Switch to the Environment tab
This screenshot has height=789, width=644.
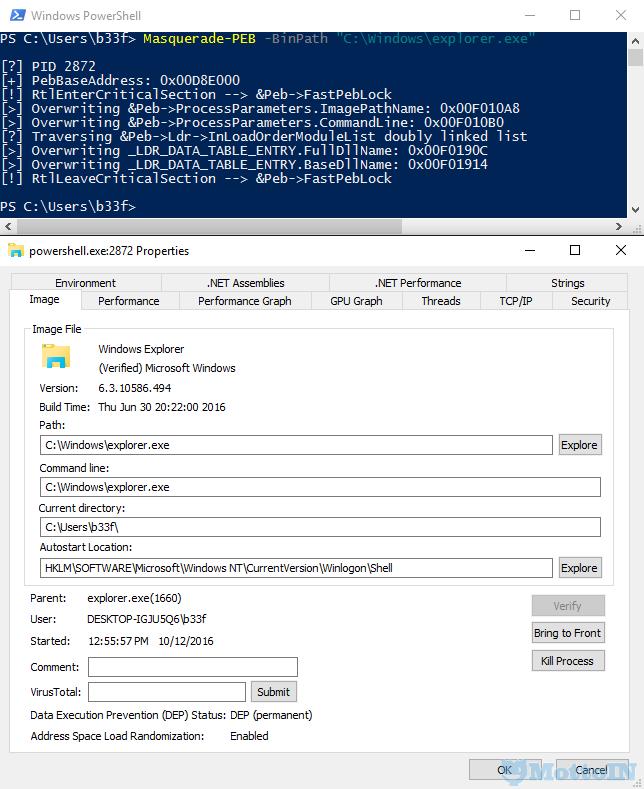point(86,283)
